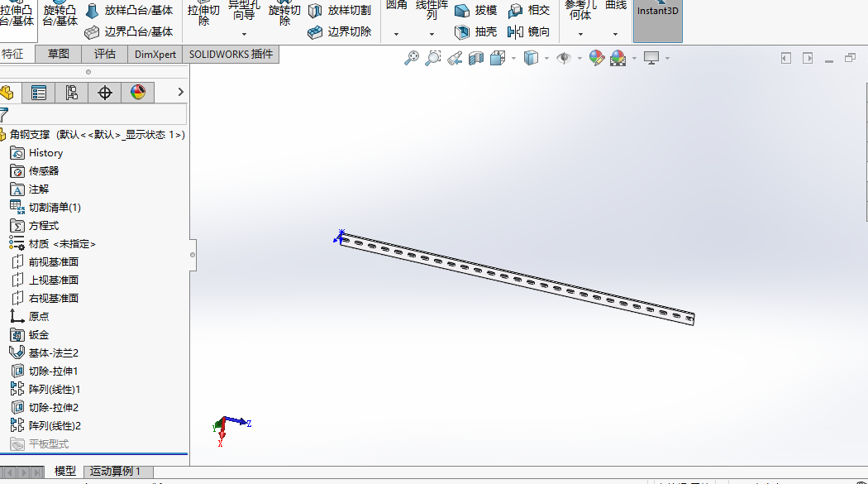Select root part 角钢支撑 in tree
Viewport: 868px width, 484px height.
[x=93, y=135]
